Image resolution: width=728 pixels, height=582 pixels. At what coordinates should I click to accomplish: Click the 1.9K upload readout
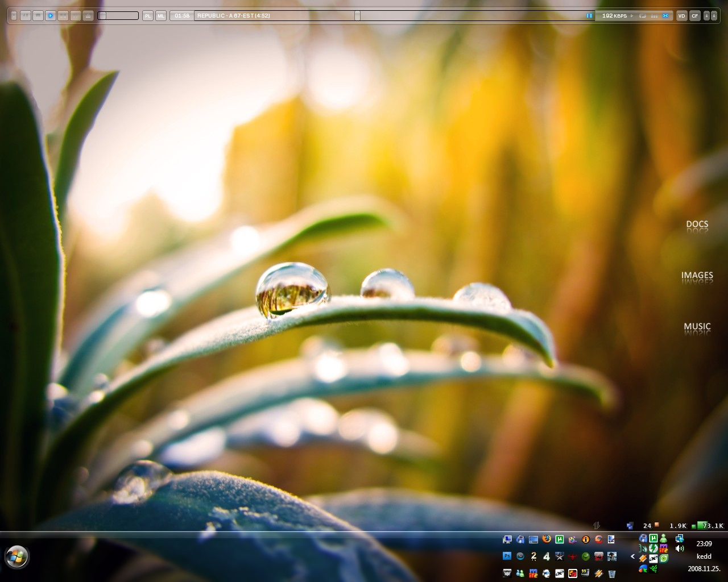click(678, 526)
